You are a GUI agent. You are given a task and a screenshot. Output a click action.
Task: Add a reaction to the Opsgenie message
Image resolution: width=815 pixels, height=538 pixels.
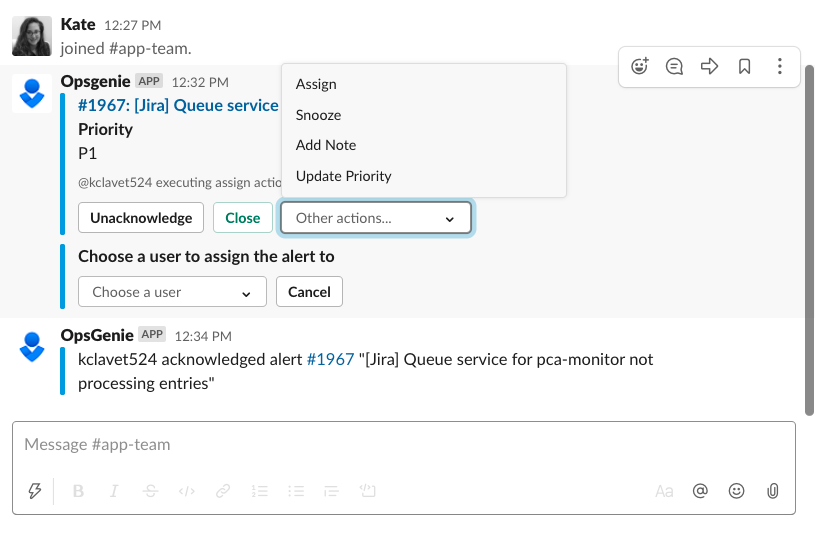point(641,67)
